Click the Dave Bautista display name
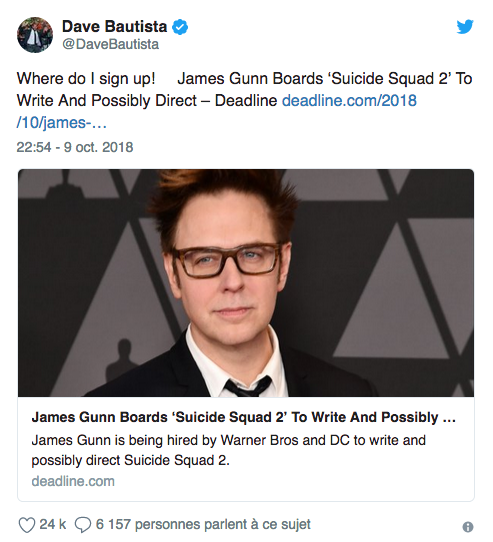The width and height of the screenshot is (493, 542). [114, 27]
